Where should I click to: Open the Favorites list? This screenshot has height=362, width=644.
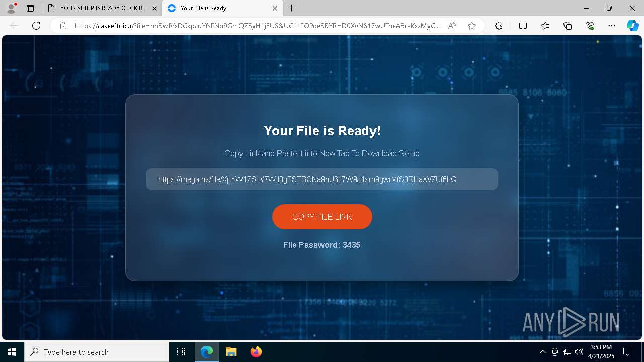[545, 26]
